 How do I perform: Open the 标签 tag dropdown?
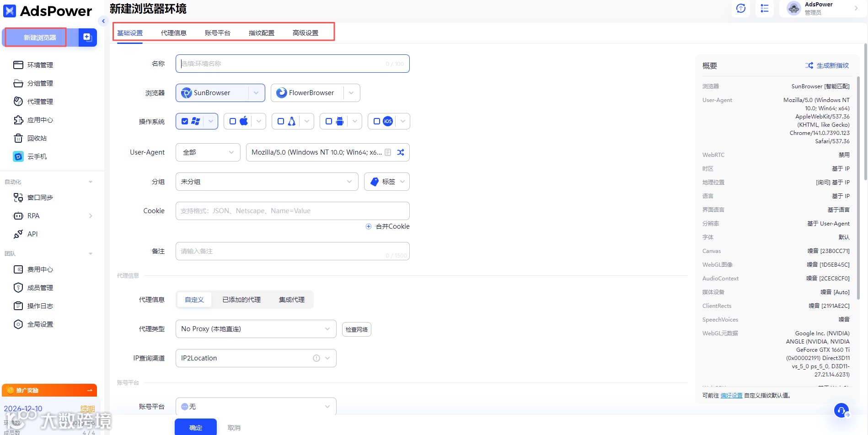point(387,182)
